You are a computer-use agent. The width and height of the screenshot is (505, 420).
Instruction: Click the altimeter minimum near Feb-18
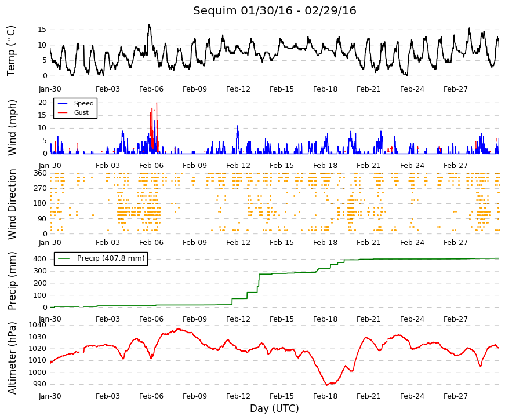point(327,384)
